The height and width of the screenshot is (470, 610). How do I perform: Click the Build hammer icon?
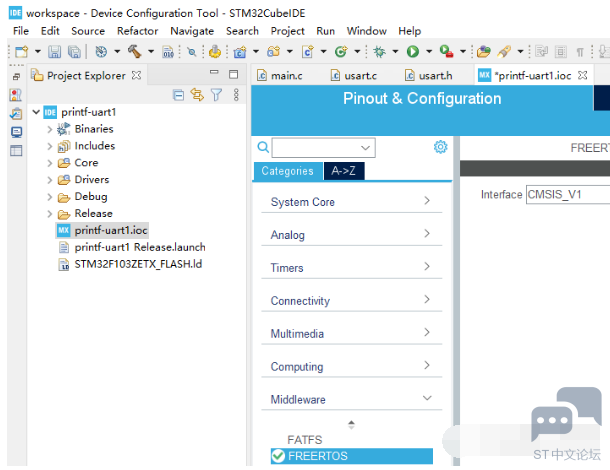tap(135, 51)
